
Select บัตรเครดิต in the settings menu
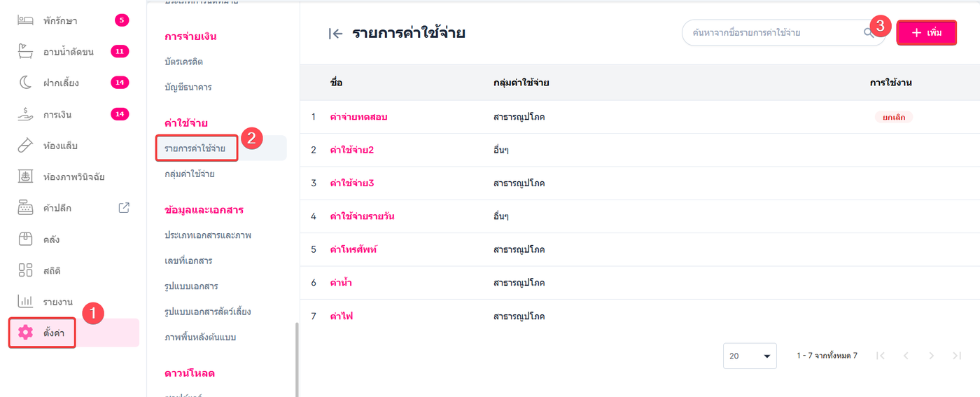(183, 62)
